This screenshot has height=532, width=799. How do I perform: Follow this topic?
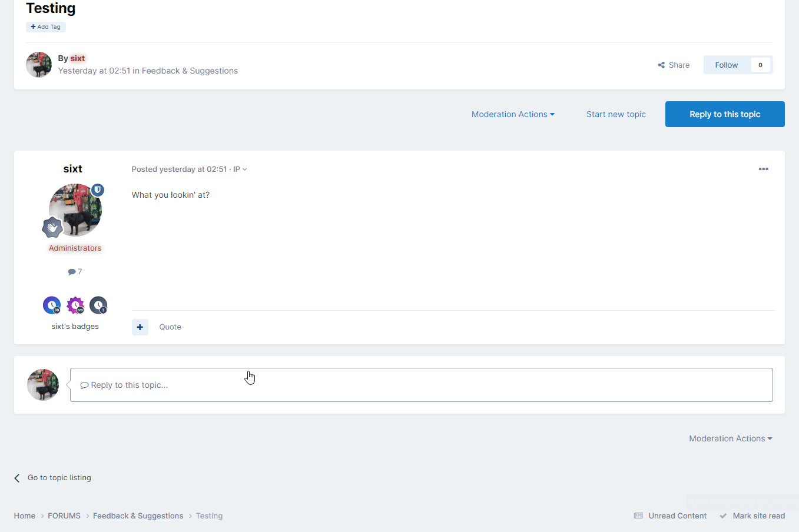coord(725,65)
